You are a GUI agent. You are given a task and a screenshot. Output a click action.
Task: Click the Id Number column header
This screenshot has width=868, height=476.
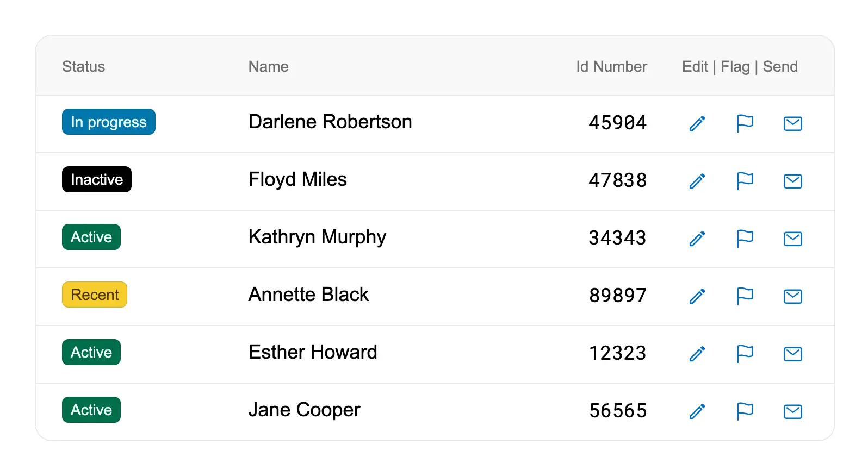[611, 66]
